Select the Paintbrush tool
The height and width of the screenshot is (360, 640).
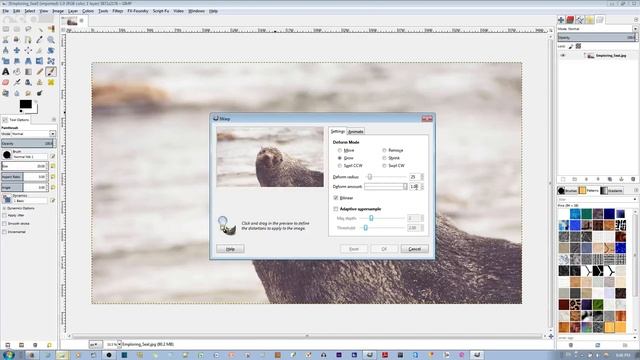[51, 71]
